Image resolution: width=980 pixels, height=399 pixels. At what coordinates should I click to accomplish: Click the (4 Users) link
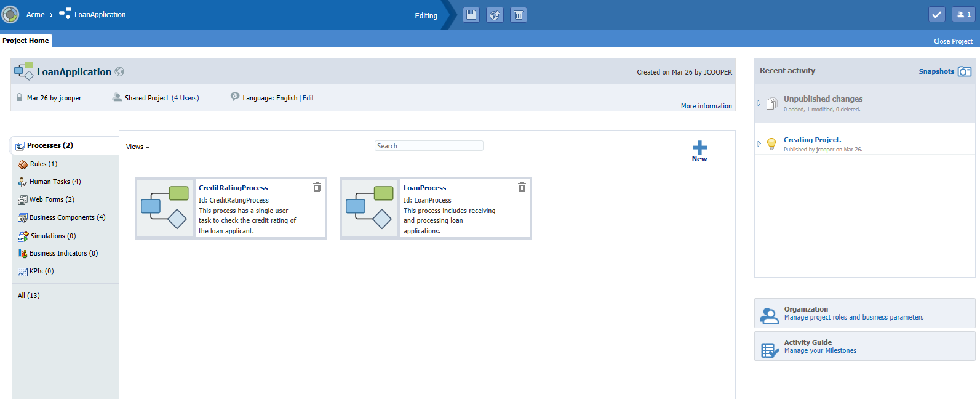(x=185, y=98)
